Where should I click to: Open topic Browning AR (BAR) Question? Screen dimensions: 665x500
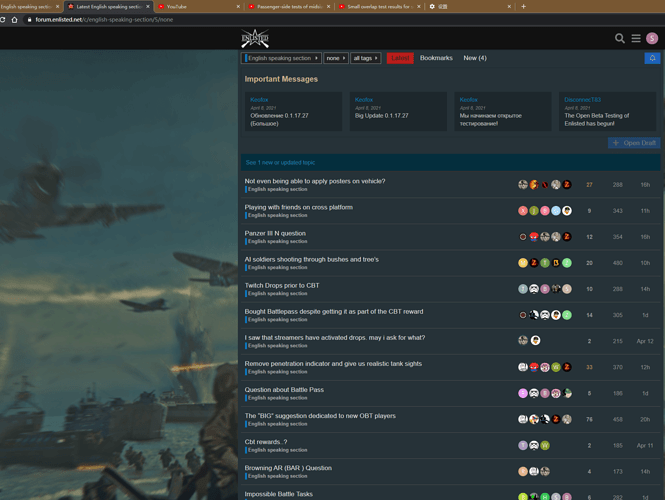pyautogui.click(x=288, y=468)
